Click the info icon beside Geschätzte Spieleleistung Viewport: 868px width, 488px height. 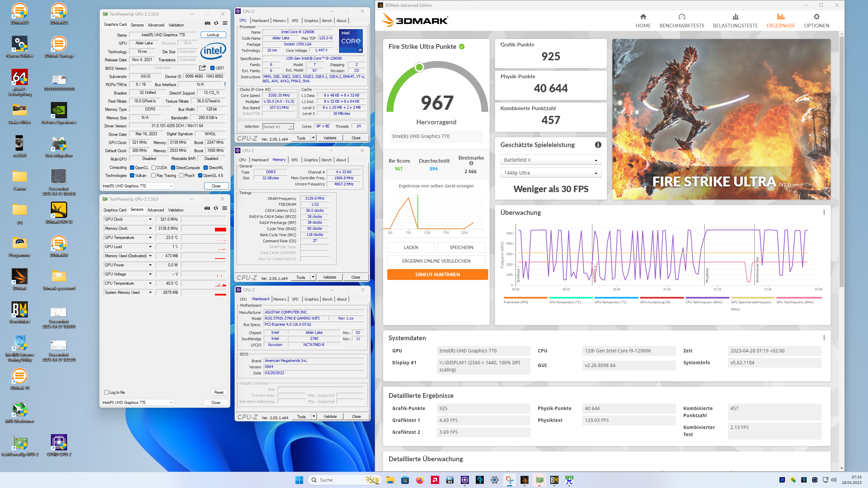click(598, 145)
